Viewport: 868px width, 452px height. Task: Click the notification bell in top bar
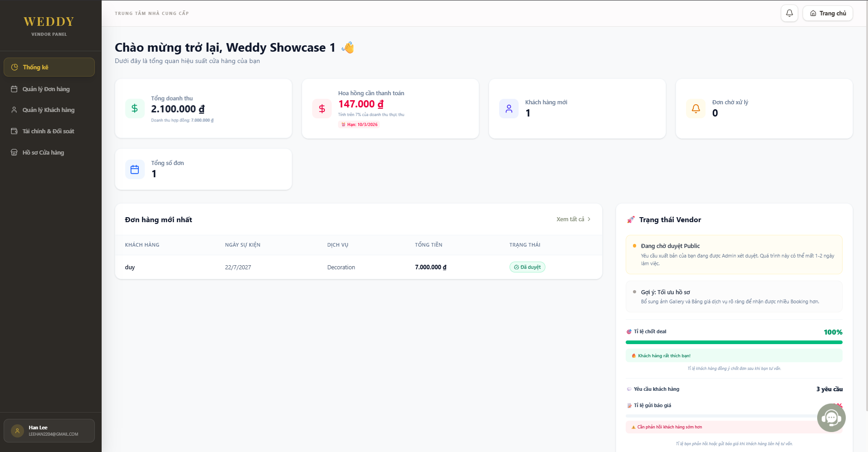[789, 13]
